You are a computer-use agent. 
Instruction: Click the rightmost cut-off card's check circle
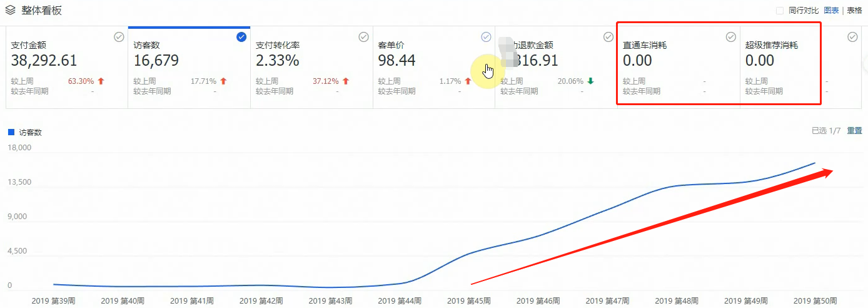tap(852, 37)
